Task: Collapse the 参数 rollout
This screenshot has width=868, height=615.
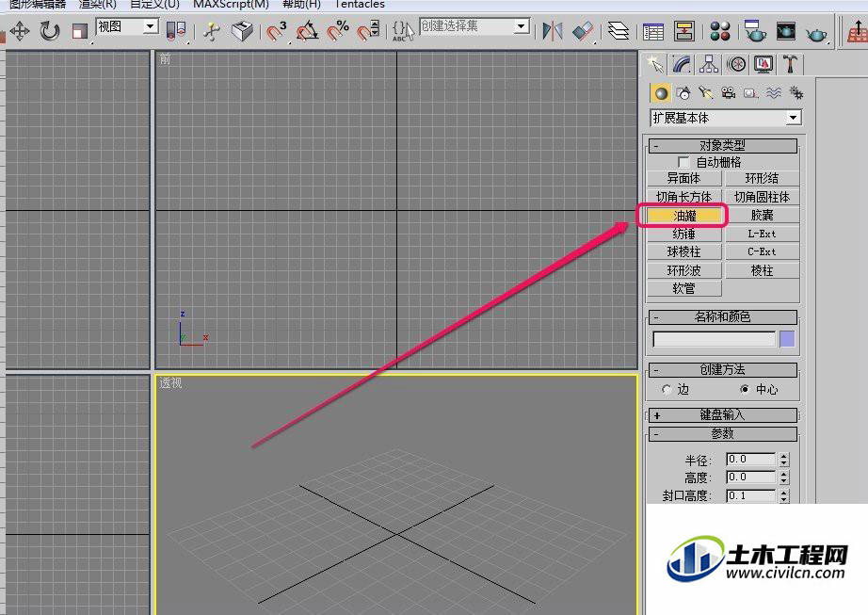Action: 722,433
